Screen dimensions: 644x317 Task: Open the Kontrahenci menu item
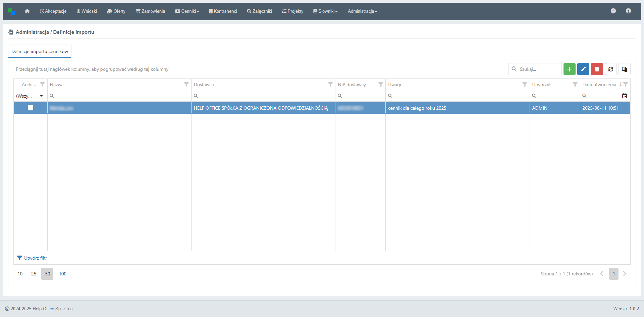[x=223, y=11]
